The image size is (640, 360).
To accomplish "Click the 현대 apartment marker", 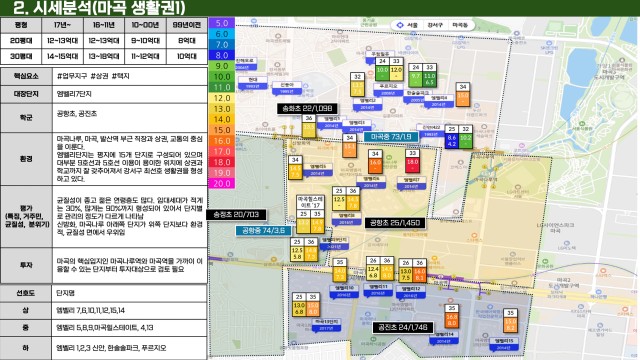I will (253, 82).
